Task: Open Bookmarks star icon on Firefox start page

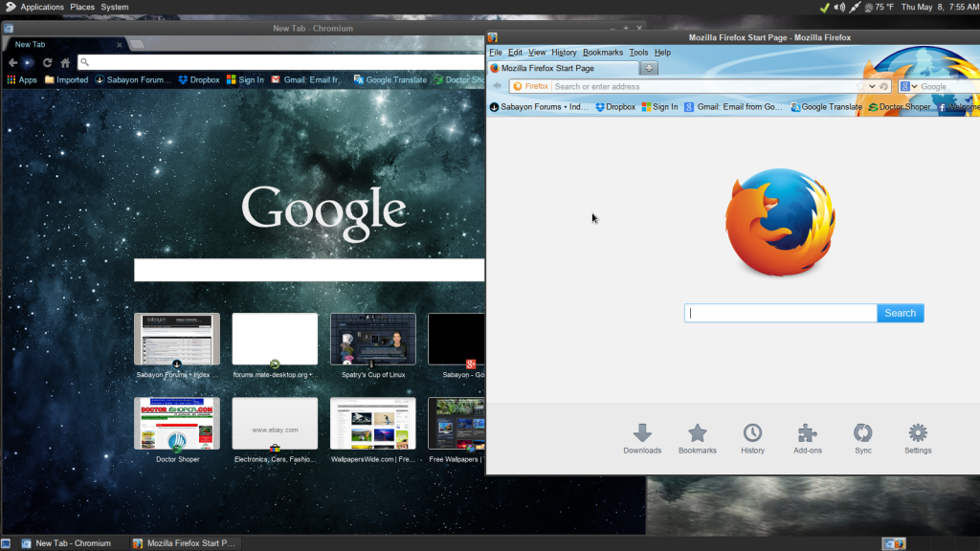Action: (x=698, y=438)
